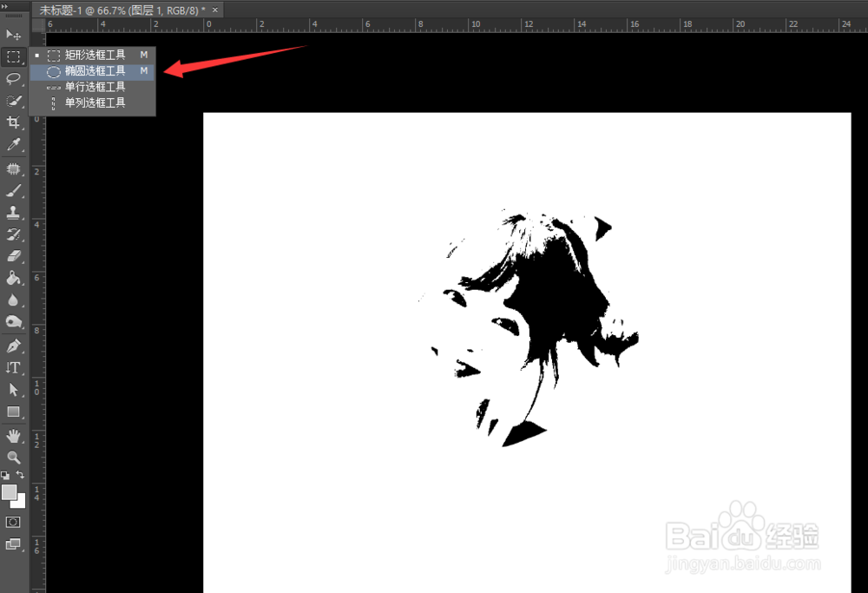
Task: Select the Clone Stamp tool
Action: point(13,212)
